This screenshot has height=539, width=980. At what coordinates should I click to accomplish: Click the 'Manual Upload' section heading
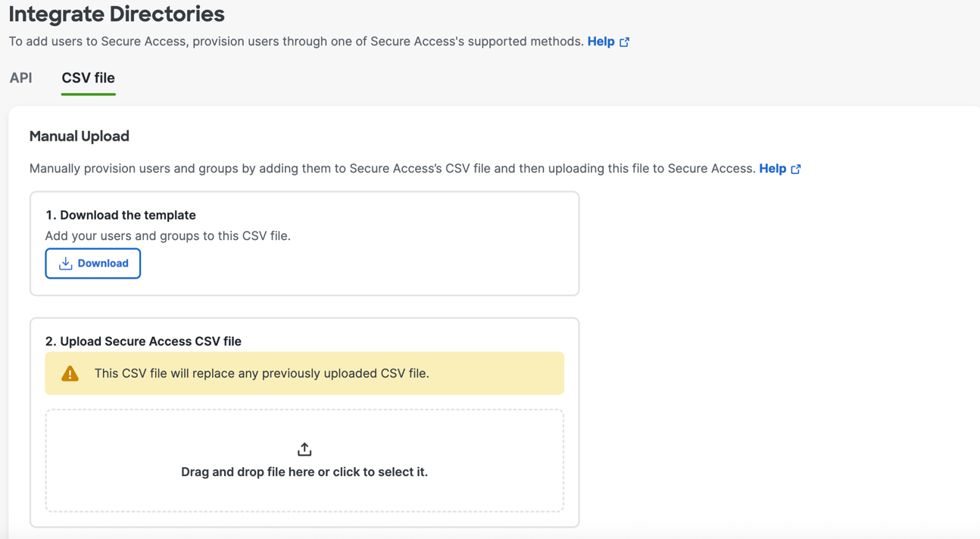coord(80,136)
